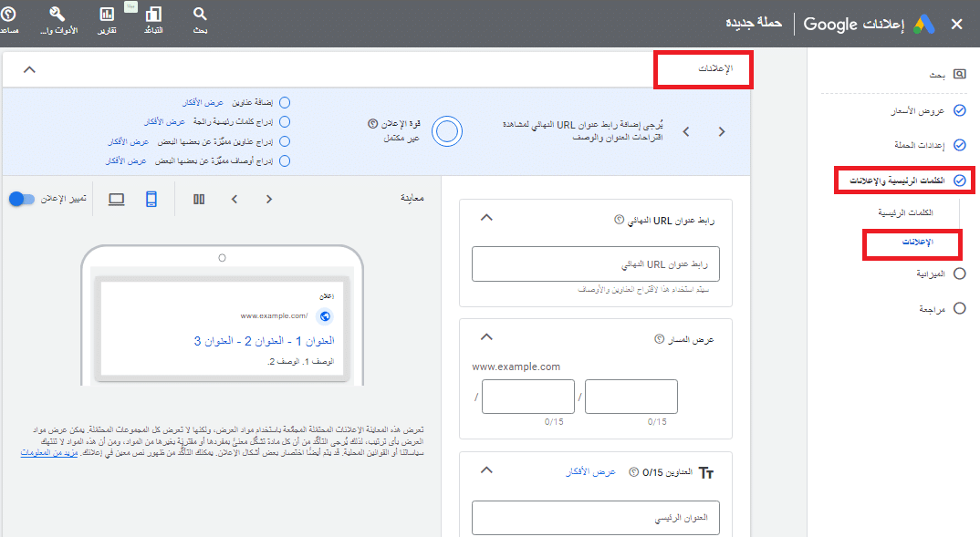Click the حملة جديدة title text
Image resolution: width=980 pixels, height=537 pixels.
tap(754, 23)
